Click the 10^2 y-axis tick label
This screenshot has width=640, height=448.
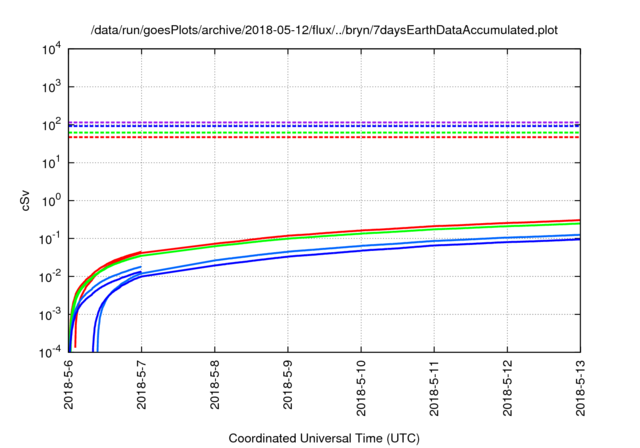52,125
